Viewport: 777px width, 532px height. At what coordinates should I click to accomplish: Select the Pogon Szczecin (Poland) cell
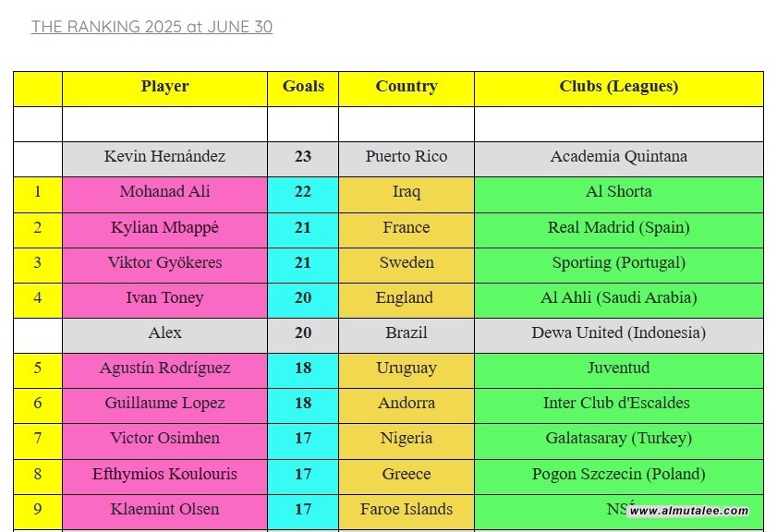click(618, 474)
